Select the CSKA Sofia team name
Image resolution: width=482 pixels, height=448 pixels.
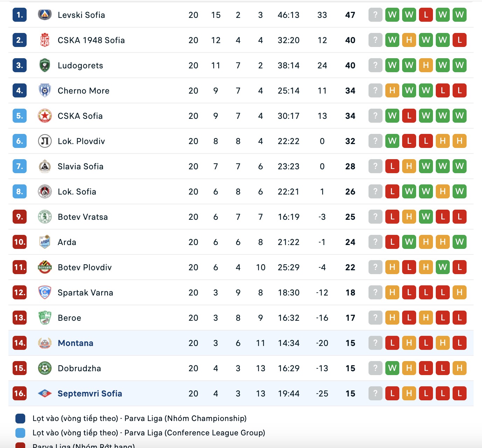coord(80,116)
